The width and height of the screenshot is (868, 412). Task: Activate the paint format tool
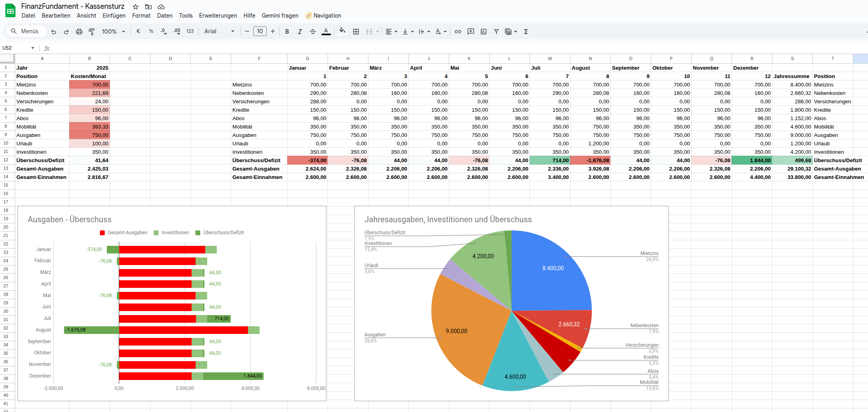[92, 32]
